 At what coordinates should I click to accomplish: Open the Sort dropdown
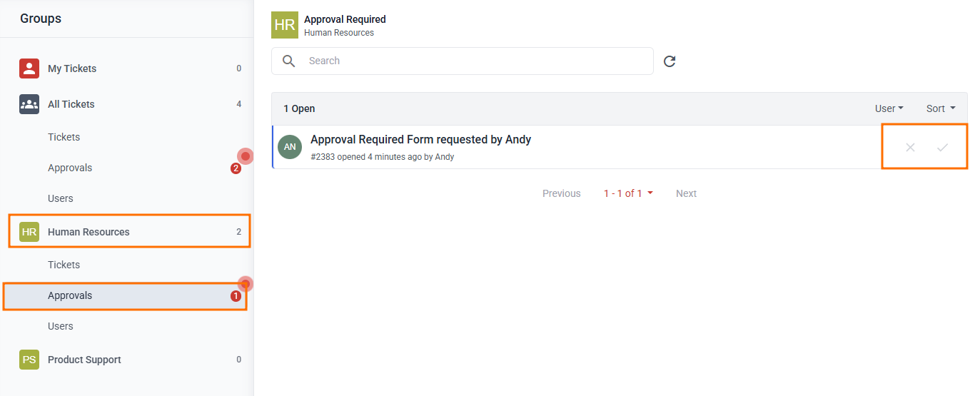click(940, 108)
